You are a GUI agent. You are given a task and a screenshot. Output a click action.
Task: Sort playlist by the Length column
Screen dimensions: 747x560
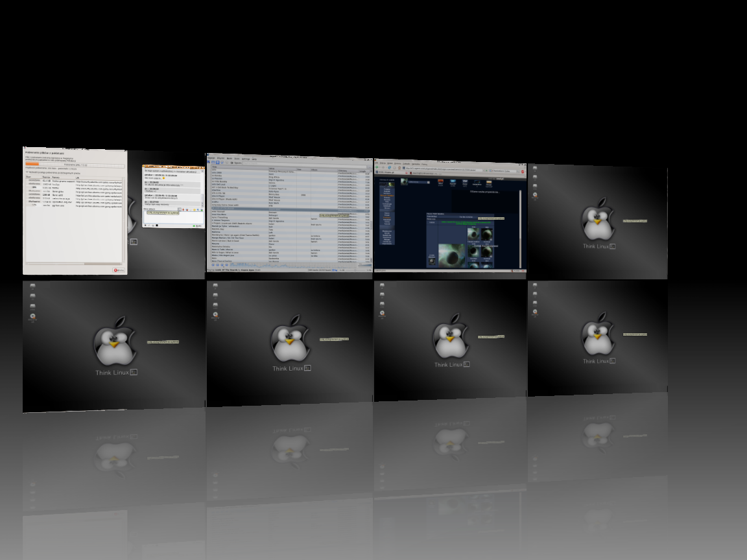coord(363,171)
